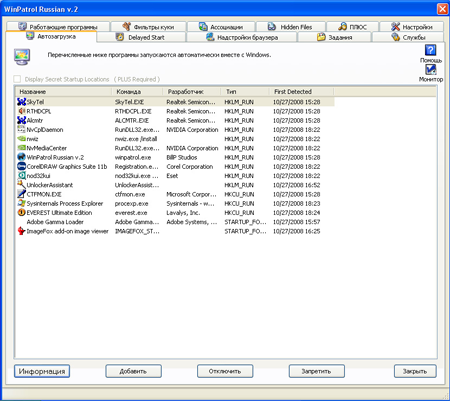Screen dimensions: 450x401
Task: Click the procexp.exe command cell
Action: (132, 203)
